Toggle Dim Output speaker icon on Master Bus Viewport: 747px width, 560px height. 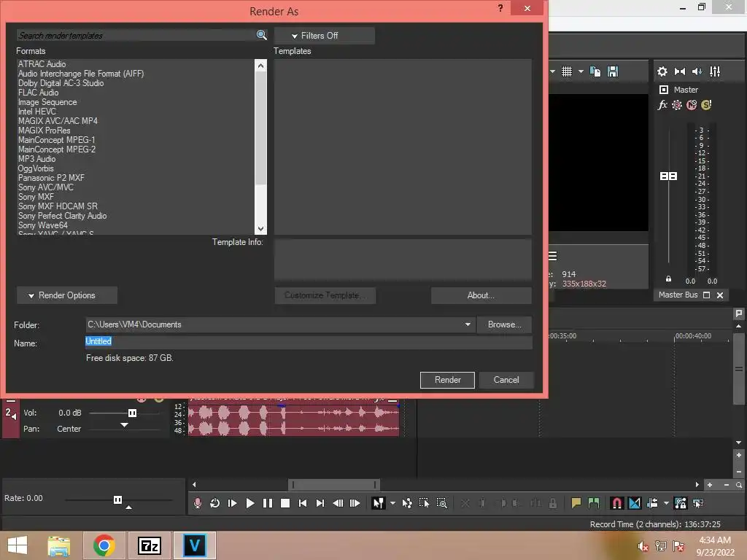697,71
